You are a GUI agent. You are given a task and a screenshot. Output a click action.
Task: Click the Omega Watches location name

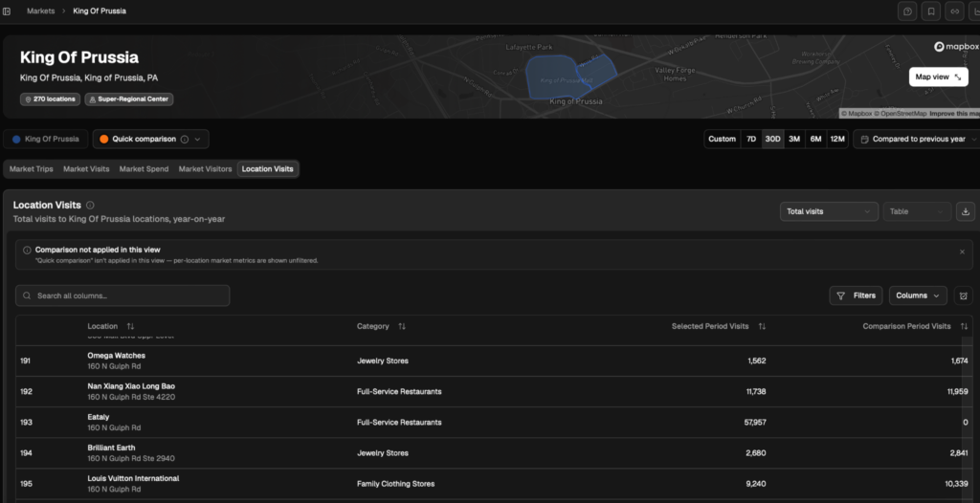pos(116,356)
